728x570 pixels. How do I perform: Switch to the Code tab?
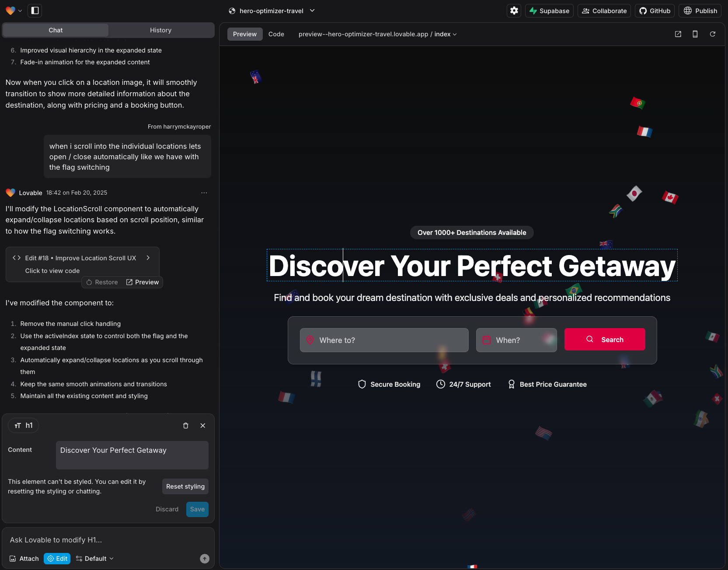click(276, 34)
